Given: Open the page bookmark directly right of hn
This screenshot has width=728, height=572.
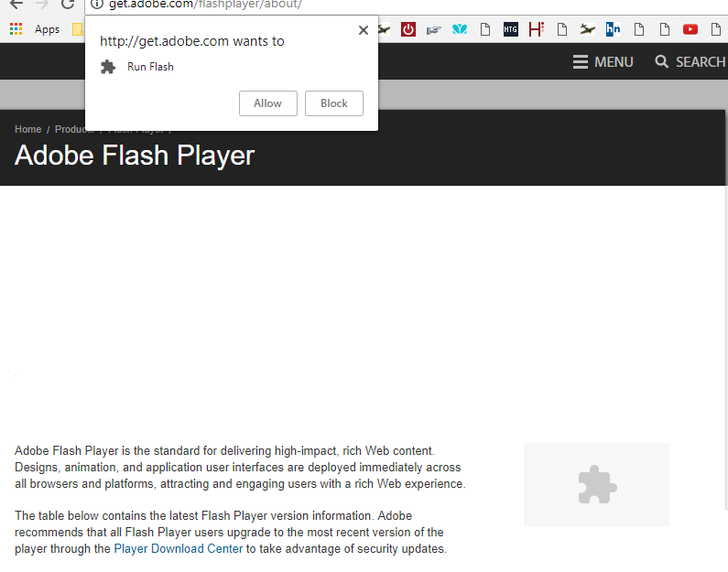Looking at the screenshot, I should pyautogui.click(x=639, y=29).
